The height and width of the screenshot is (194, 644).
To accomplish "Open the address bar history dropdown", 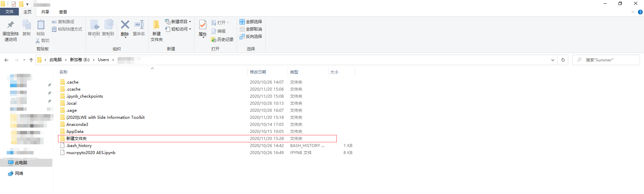I will pos(552,60).
